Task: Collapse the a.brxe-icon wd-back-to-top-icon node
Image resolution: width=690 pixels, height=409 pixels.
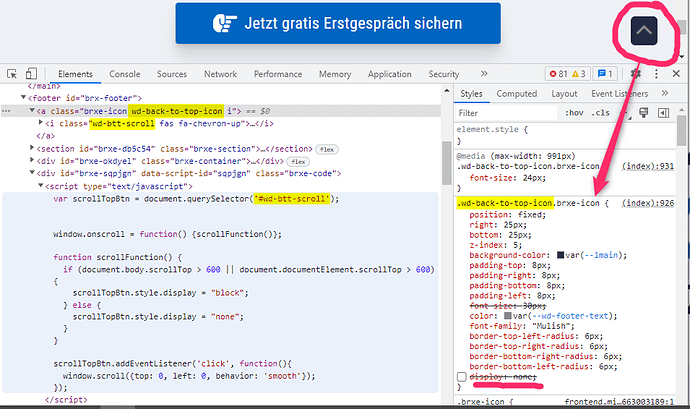Action: pos(32,111)
